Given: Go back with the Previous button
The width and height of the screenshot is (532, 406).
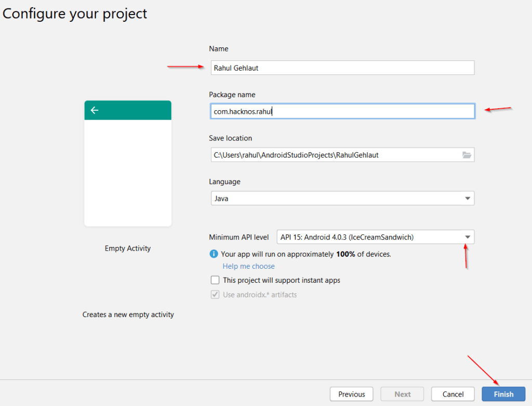Looking at the screenshot, I should 351,394.
